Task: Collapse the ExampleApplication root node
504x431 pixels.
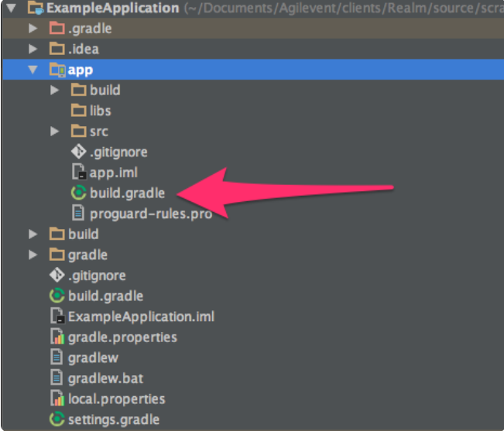Action: [x=12, y=8]
